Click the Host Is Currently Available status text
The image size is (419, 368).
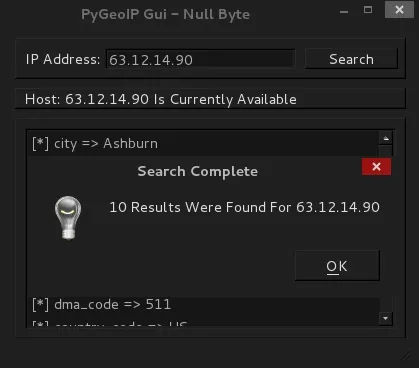[161, 99]
